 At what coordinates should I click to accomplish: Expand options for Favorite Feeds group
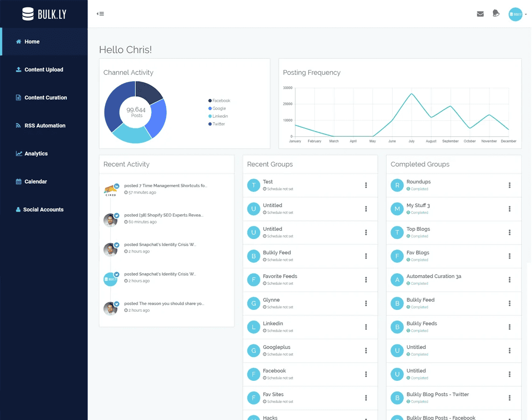[366, 280]
